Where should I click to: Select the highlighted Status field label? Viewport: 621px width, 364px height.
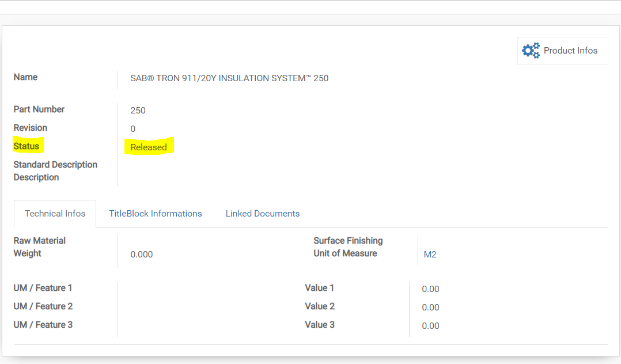point(26,146)
